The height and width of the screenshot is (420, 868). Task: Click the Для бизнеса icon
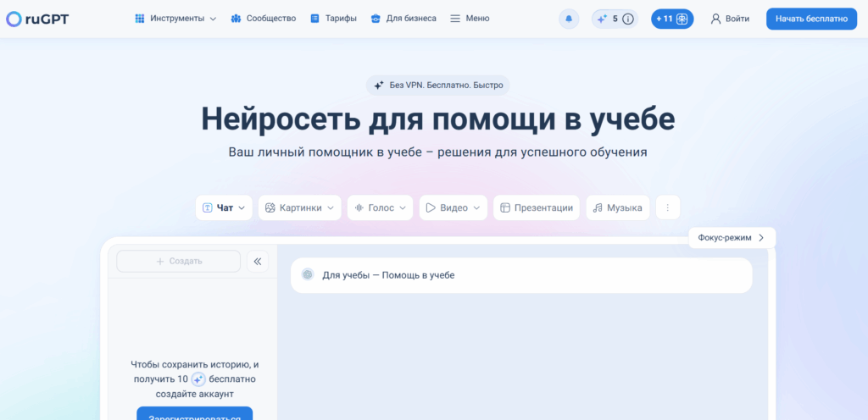coord(376,19)
